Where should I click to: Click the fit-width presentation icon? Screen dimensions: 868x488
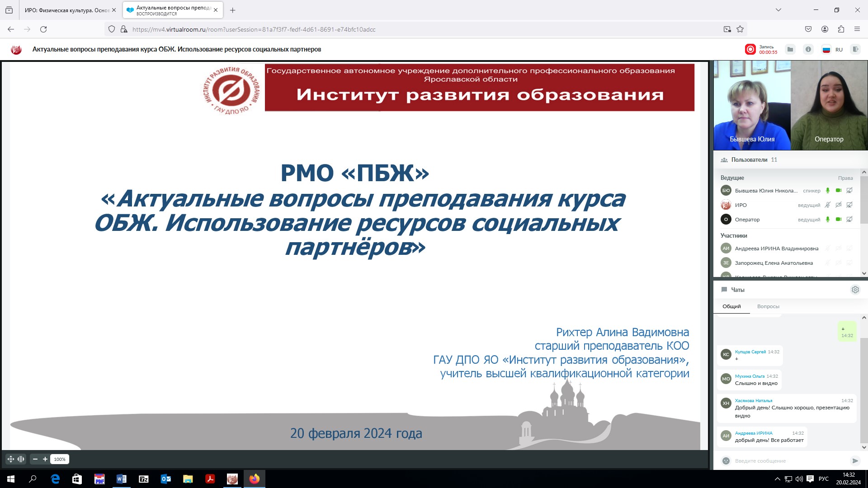coord(21,459)
